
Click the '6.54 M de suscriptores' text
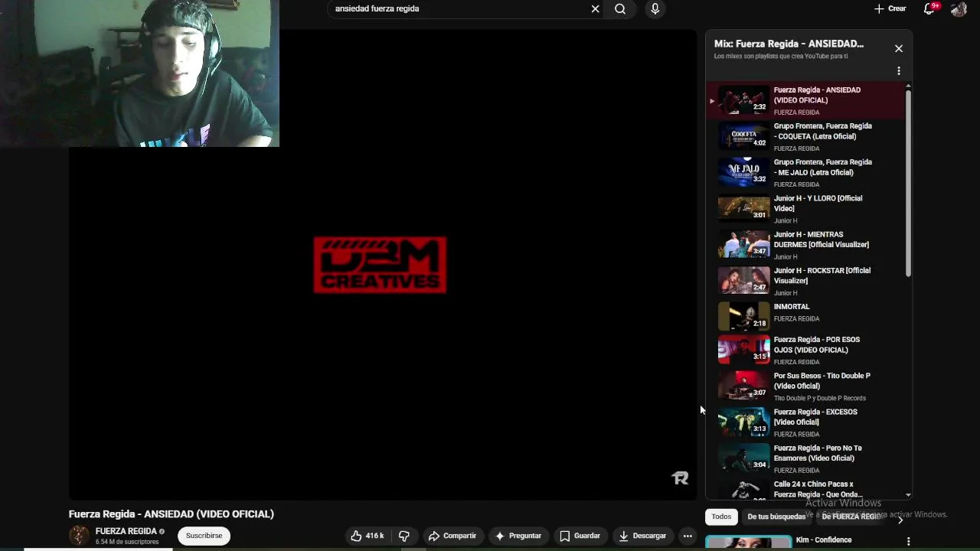(127, 542)
